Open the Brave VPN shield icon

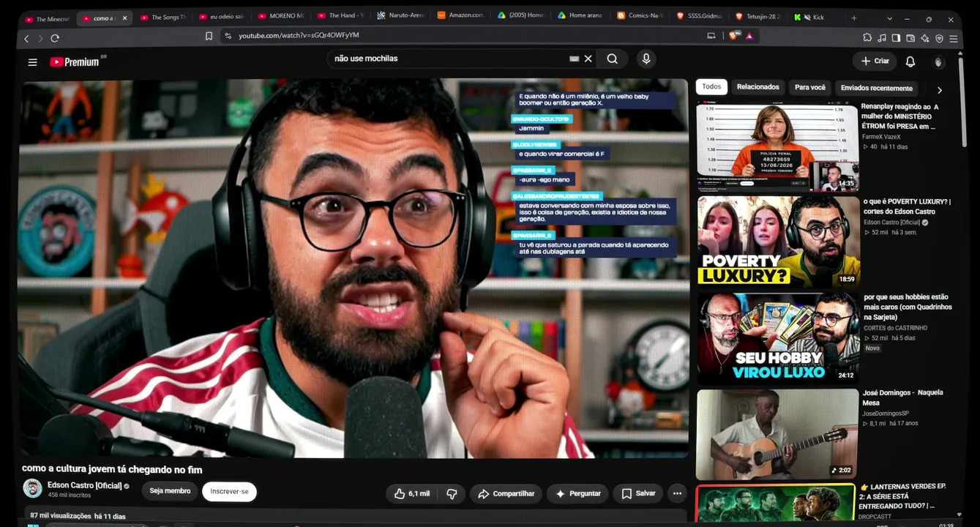(939, 38)
